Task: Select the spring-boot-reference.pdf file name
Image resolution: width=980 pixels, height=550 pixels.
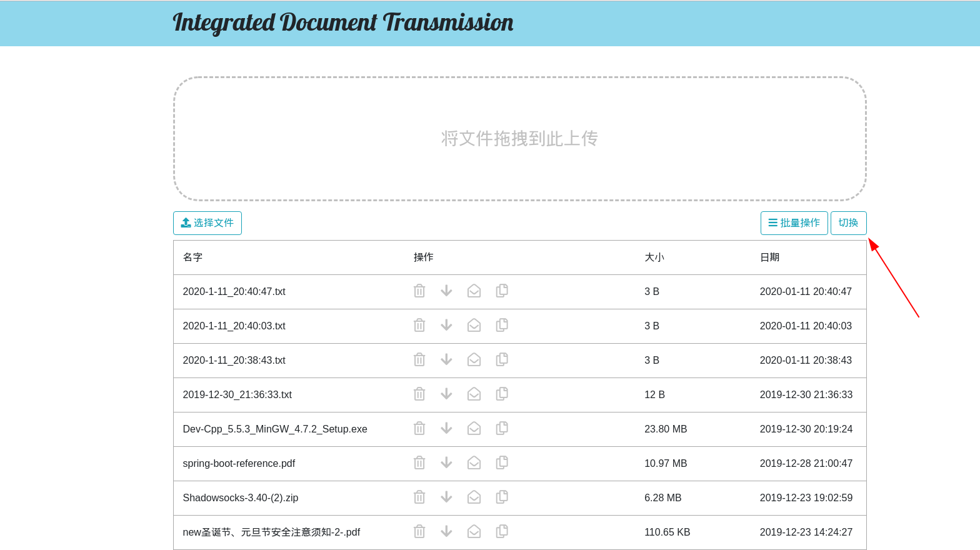Action: pyautogui.click(x=239, y=464)
